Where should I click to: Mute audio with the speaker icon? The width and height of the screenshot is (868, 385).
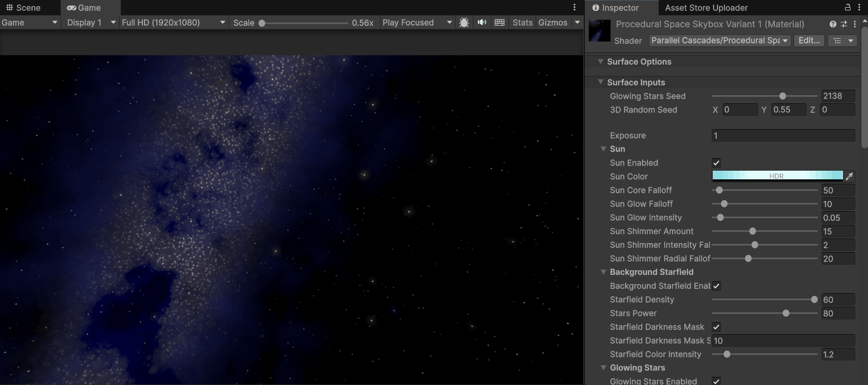click(482, 22)
